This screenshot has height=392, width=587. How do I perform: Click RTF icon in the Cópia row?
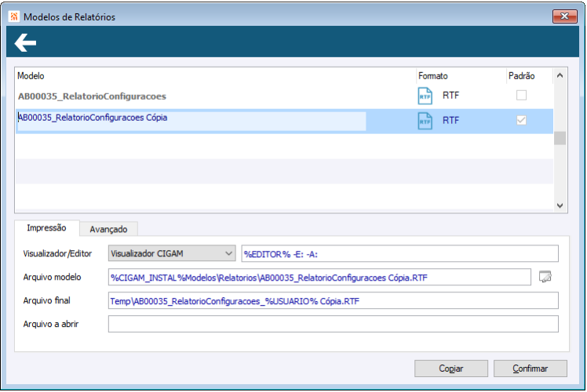425,121
